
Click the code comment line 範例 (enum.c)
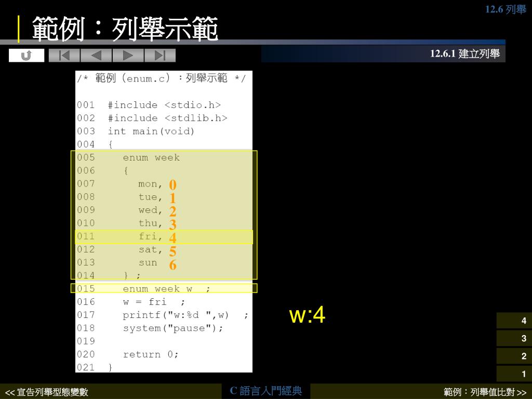click(161, 78)
